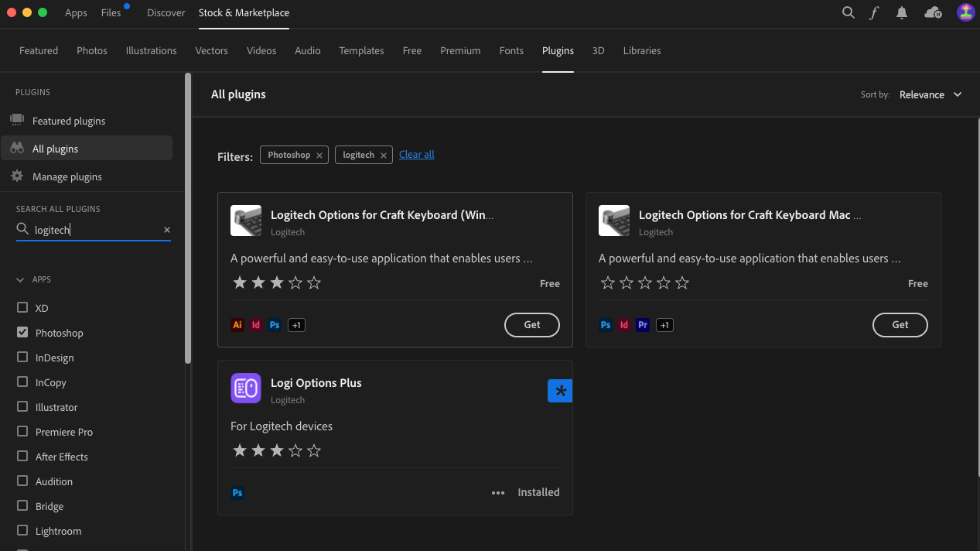Open the Discover menu item
Viewport: 980px width, 551px height.
coord(166,12)
